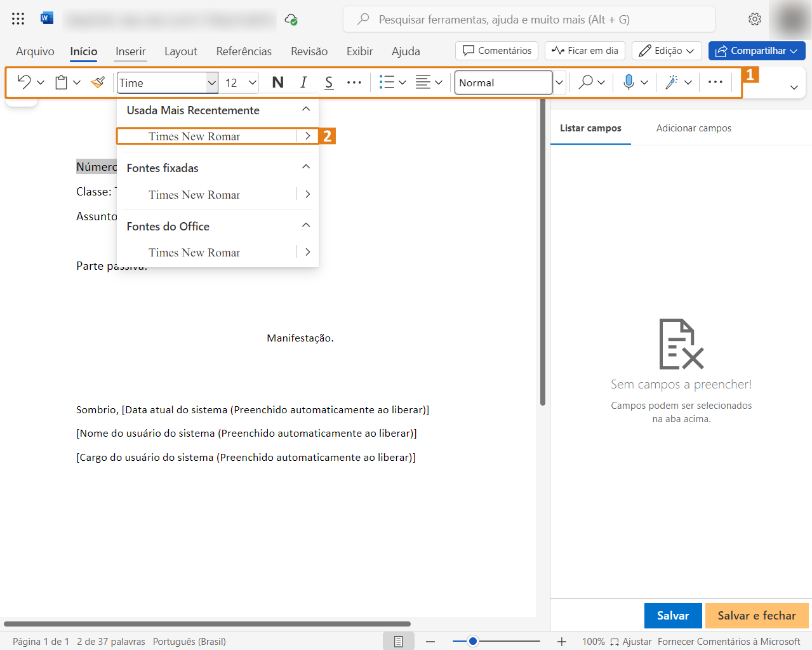
Task: Open the font size 12 dropdown
Action: (252, 83)
